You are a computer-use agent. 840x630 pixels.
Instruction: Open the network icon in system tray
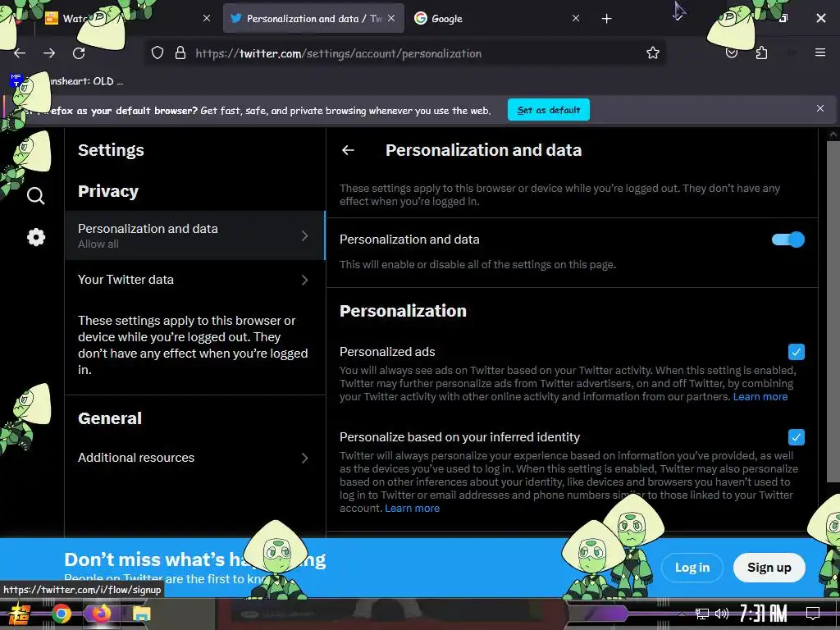coord(702,614)
